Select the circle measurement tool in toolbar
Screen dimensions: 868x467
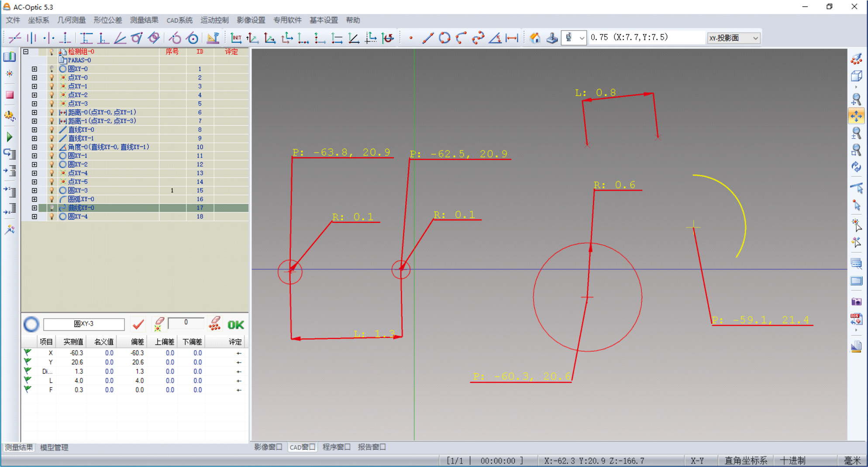tap(444, 38)
